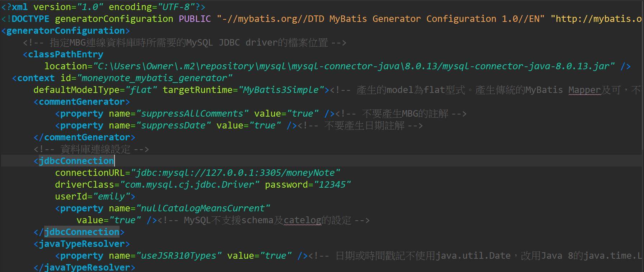Click the mysql-connector-java jar location value
Viewport: 644px width, 272px height.
coord(354,66)
